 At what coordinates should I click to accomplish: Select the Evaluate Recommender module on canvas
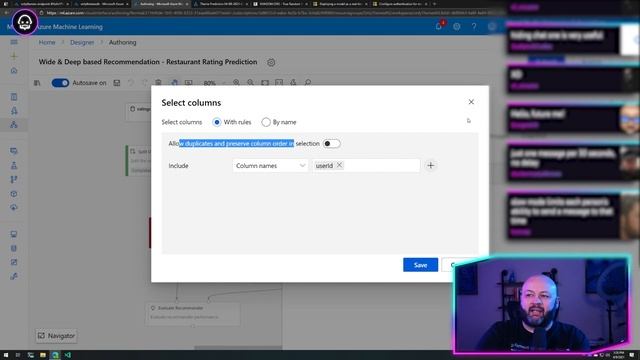[x=193, y=313]
